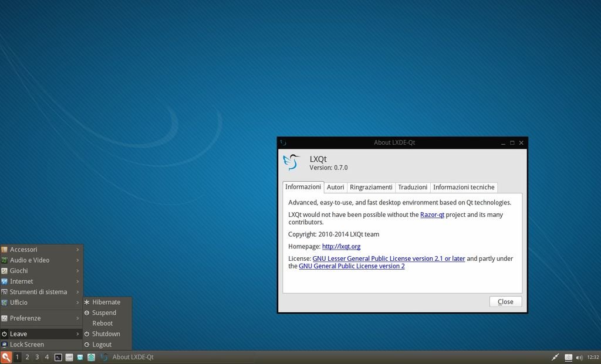Image resolution: width=601 pixels, height=364 pixels.
Task: Select Shutdown in the Leave submenu
Action: [106, 334]
